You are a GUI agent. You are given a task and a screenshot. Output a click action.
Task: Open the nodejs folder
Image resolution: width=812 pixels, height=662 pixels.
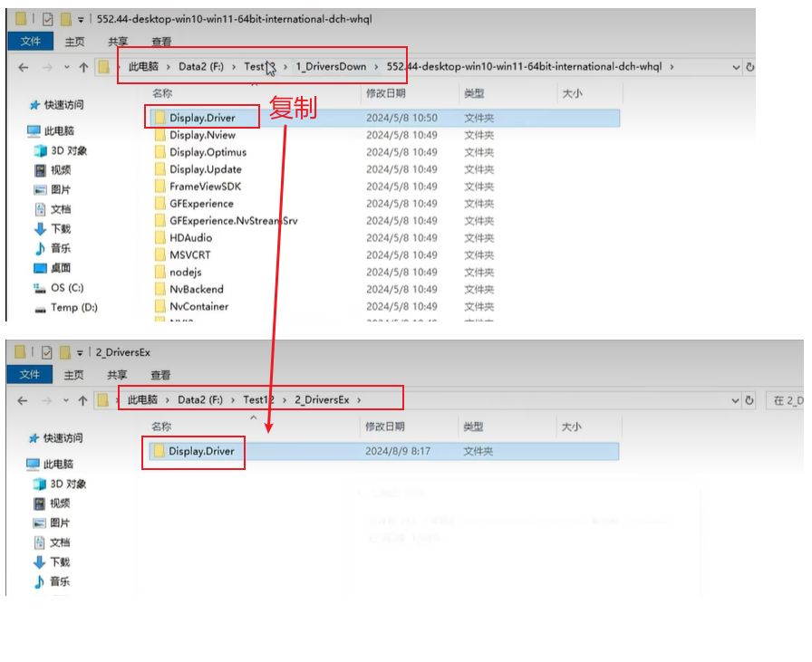point(185,272)
